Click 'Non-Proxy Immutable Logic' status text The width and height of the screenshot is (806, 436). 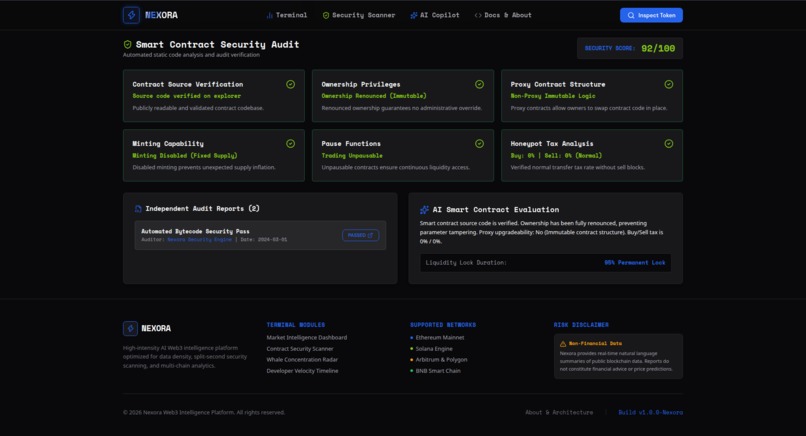553,96
